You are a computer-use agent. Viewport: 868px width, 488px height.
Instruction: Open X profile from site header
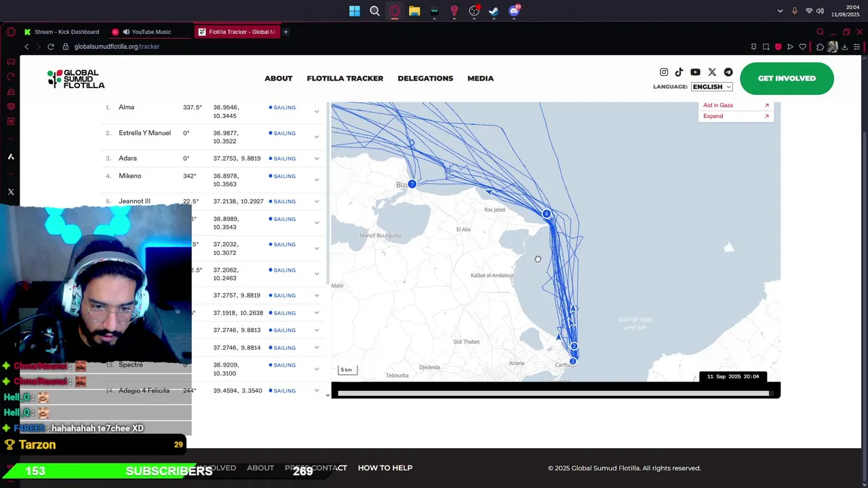coord(712,72)
